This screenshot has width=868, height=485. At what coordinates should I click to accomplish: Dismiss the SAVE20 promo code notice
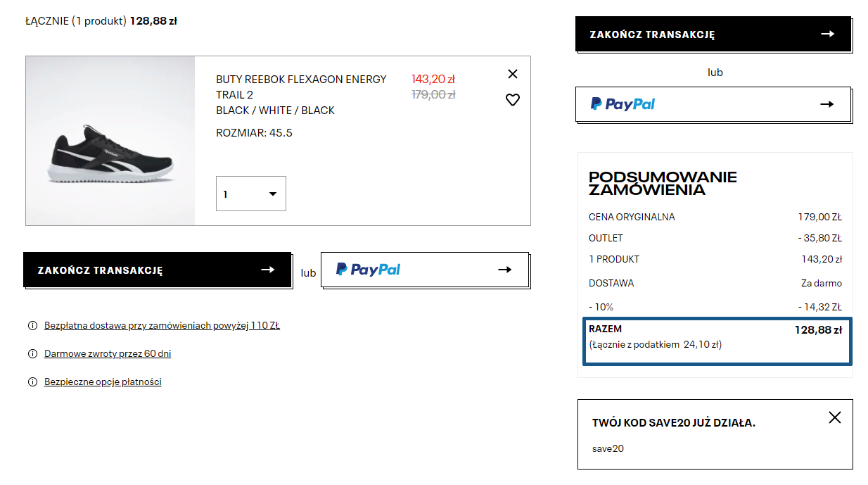coord(834,417)
